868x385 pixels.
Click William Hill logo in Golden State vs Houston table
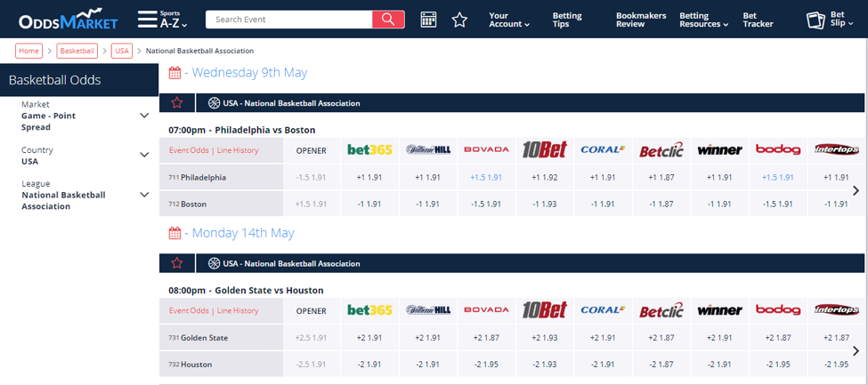point(428,310)
